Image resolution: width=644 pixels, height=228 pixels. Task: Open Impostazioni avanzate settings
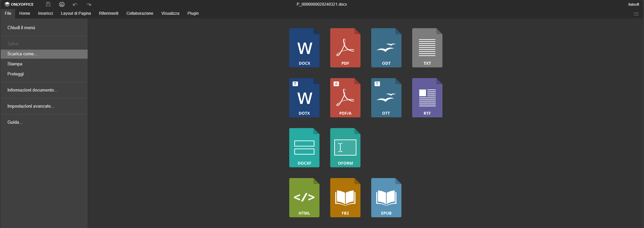[x=31, y=106]
